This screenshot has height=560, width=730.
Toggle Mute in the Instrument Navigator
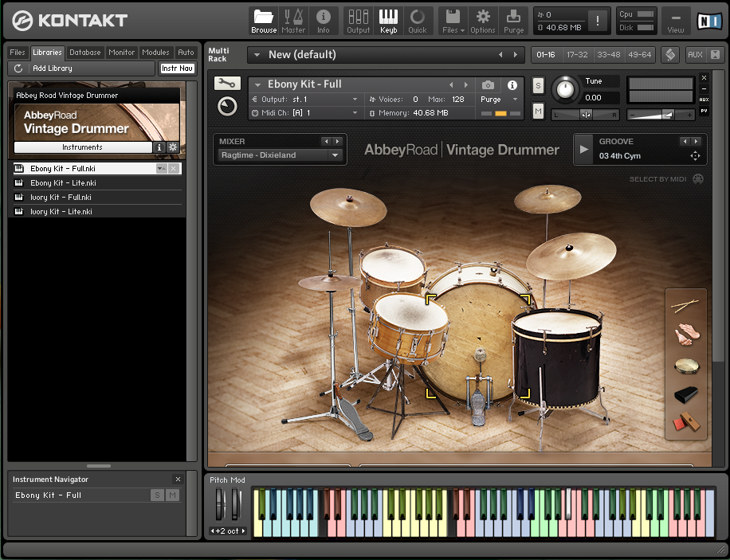coord(173,495)
